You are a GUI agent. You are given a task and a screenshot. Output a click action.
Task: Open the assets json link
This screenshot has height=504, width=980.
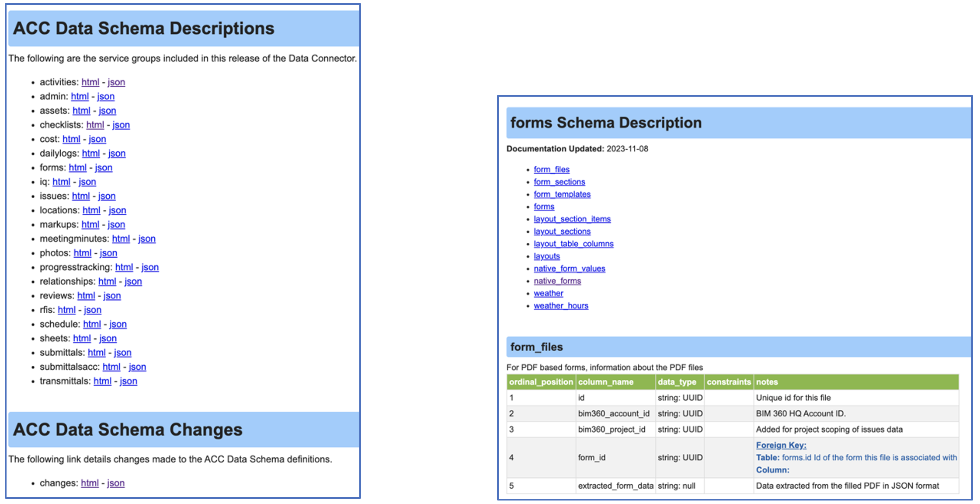pyautogui.click(x=107, y=110)
